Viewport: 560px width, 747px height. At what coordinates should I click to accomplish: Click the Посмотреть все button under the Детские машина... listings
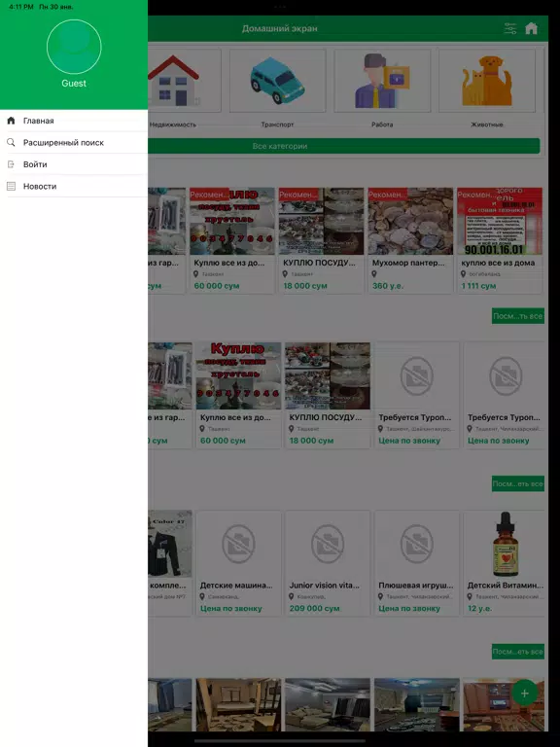[518, 652]
